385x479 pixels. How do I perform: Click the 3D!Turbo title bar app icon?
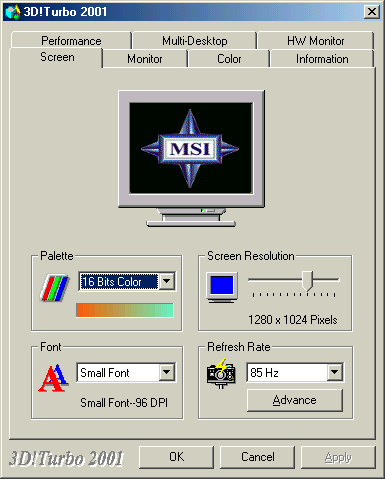pyautogui.click(x=12, y=12)
